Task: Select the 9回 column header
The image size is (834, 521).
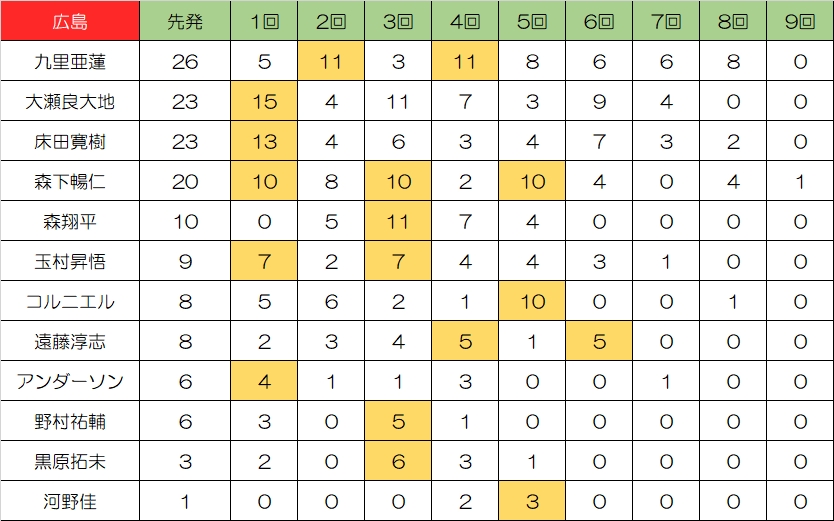Action: pos(800,21)
